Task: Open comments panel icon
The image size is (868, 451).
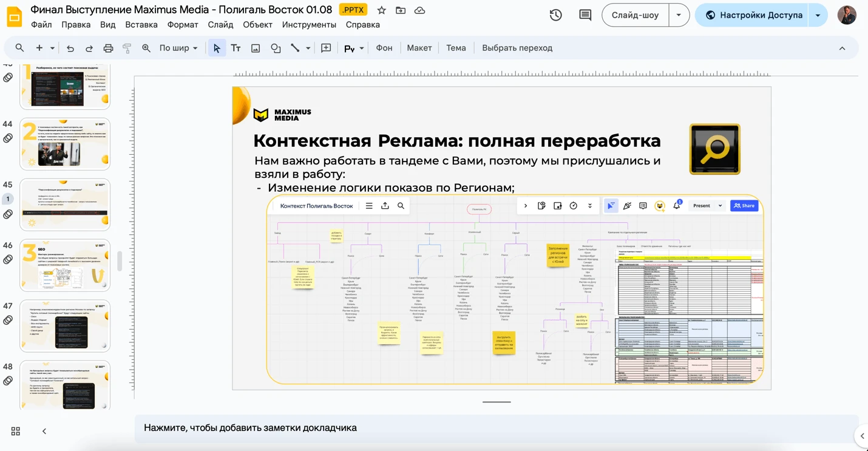Action: click(x=585, y=15)
